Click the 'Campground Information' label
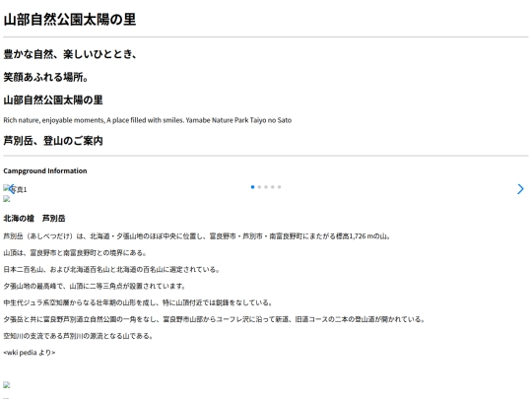Viewport: 532px width, 399px height. coord(45,170)
